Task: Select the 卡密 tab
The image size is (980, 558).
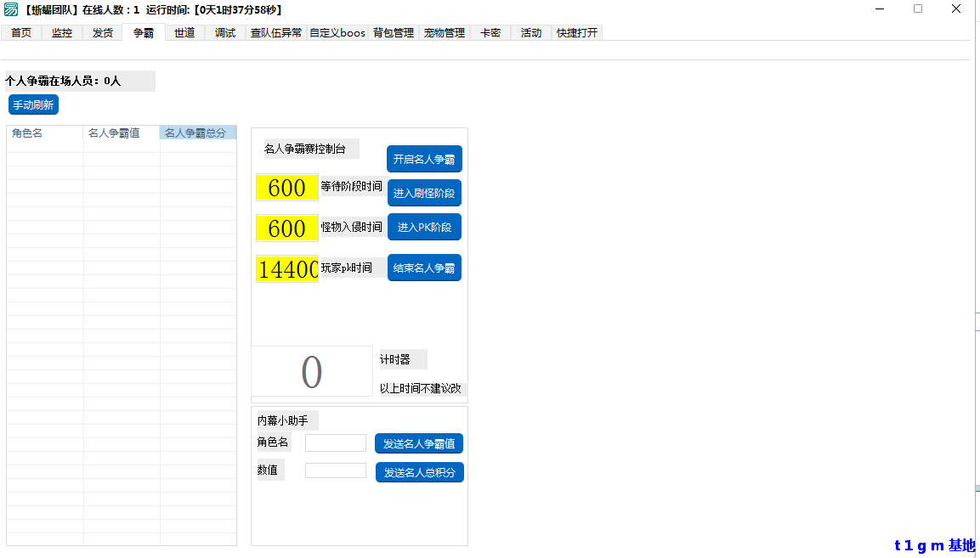Action: click(490, 32)
